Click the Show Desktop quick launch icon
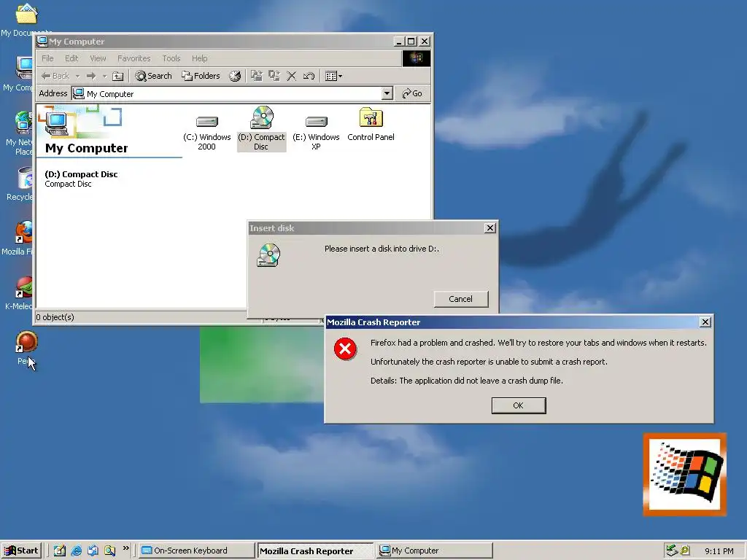Screen dimensions: 747x560 [60, 551]
